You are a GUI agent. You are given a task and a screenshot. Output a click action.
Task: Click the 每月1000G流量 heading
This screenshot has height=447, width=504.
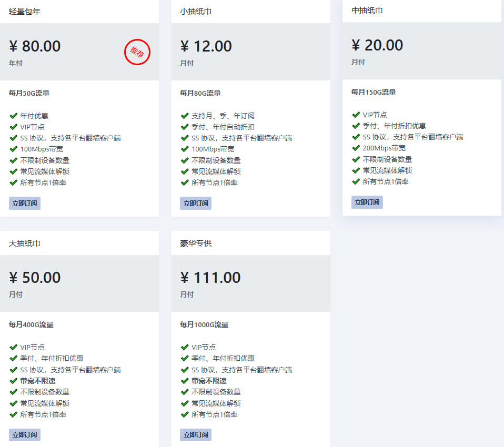pyautogui.click(x=204, y=324)
